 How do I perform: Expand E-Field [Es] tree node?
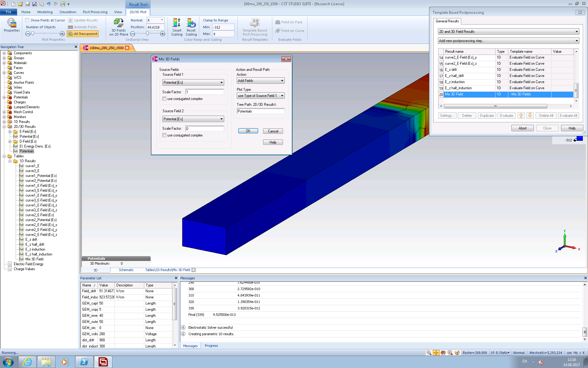click(x=10, y=132)
